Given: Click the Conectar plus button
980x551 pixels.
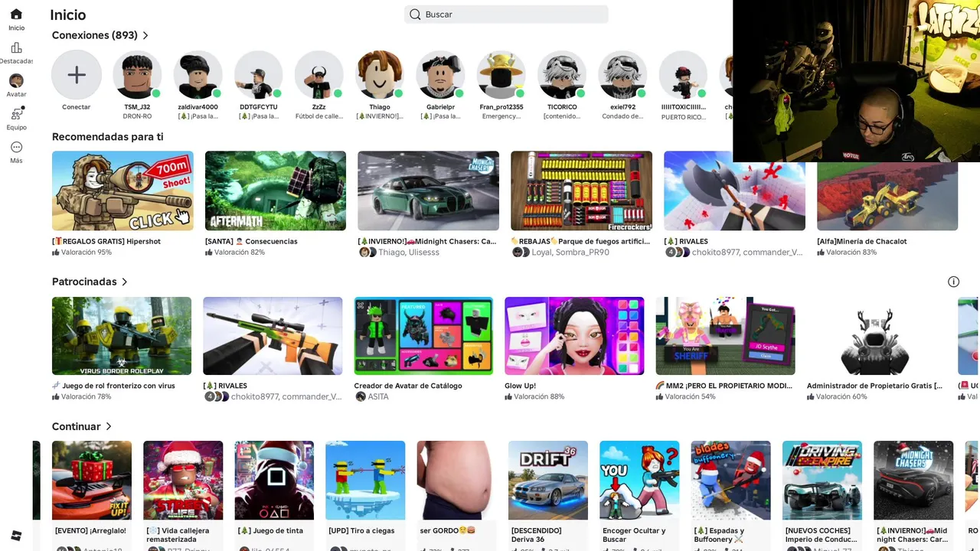Looking at the screenshot, I should coord(77,75).
